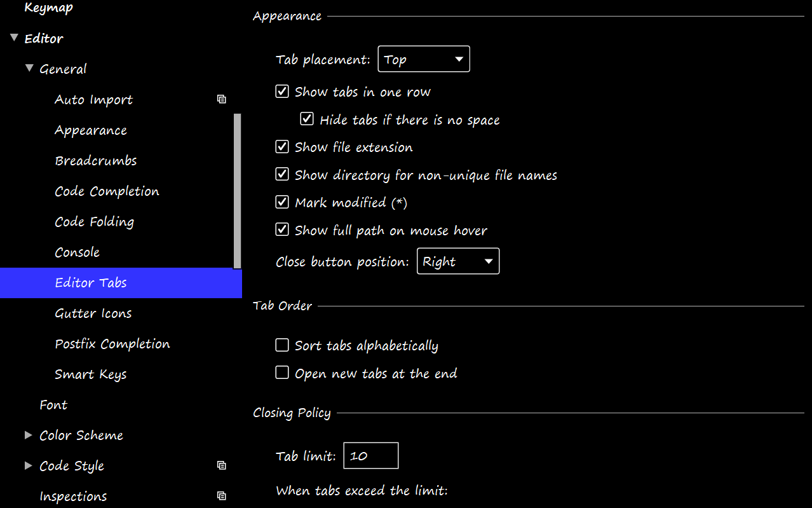812x508 pixels.
Task: Click inside the Tab limit field
Action: pos(370,455)
